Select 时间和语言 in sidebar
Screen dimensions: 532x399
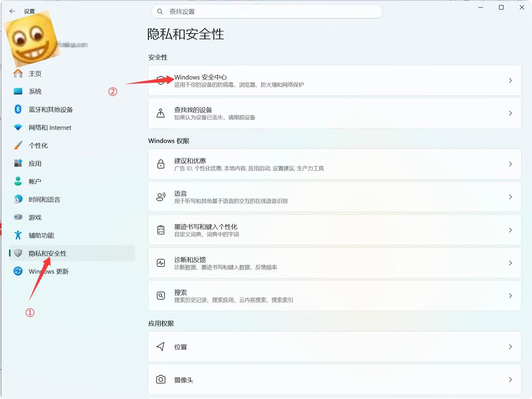click(44, 199)
